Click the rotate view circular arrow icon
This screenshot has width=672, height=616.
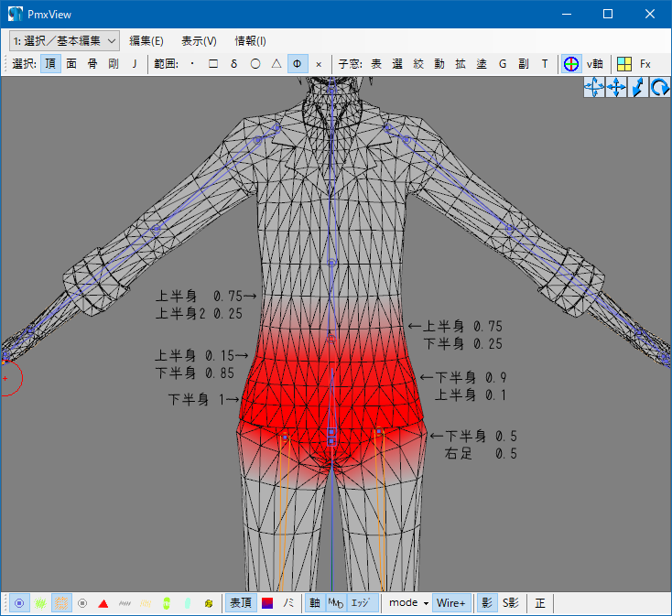tap(660, 87)
